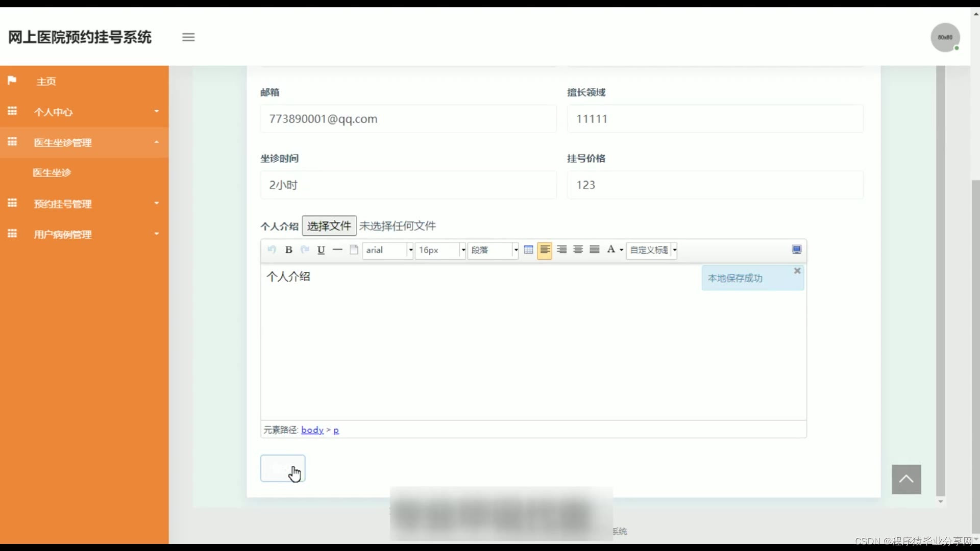The width and height of the screenshot is (980, 551).
Task: Center align text in editor
Action: coord(578,250)
